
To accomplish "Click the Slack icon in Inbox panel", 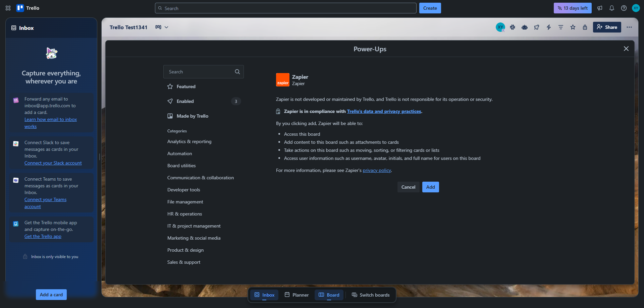I will click(x=16, y=144).
